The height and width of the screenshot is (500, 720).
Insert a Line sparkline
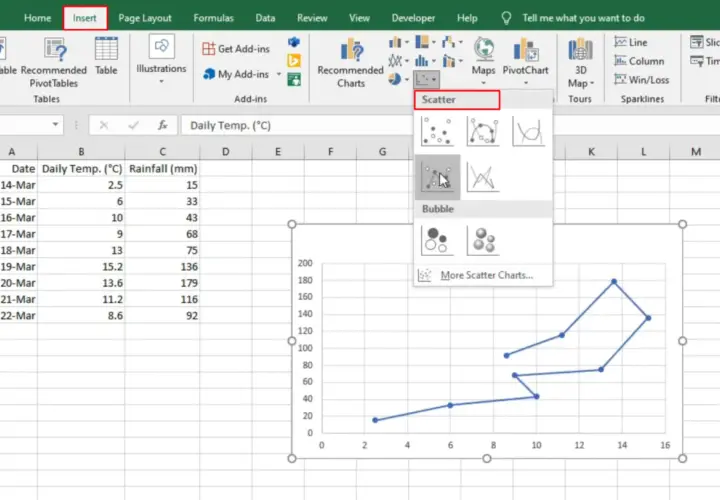pyautogui.click(x=631, y=42)
